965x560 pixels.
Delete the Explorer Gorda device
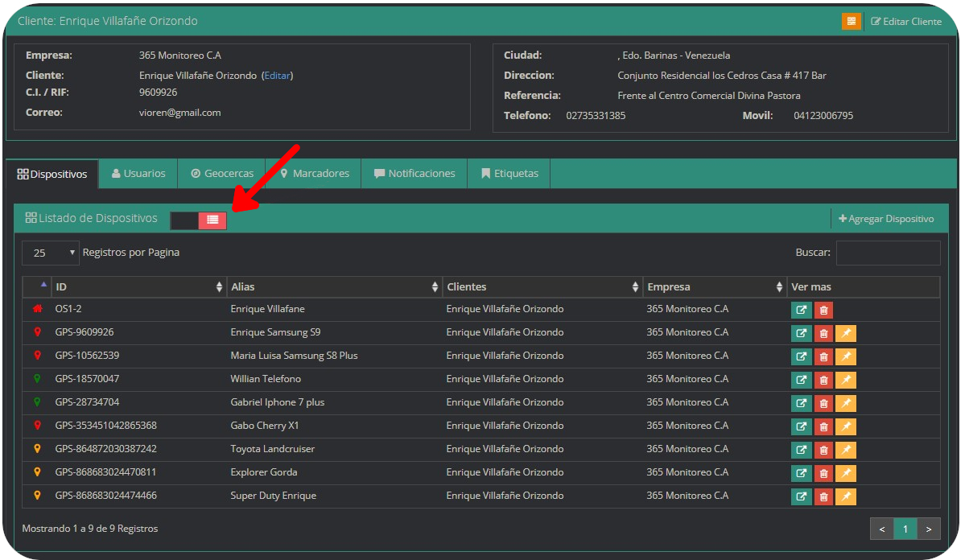(823, 474)
